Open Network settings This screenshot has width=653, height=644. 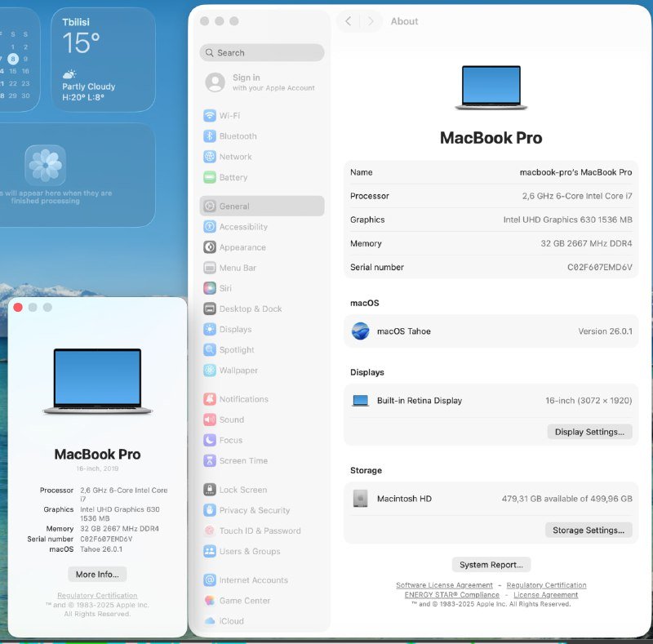click(234, 157)
